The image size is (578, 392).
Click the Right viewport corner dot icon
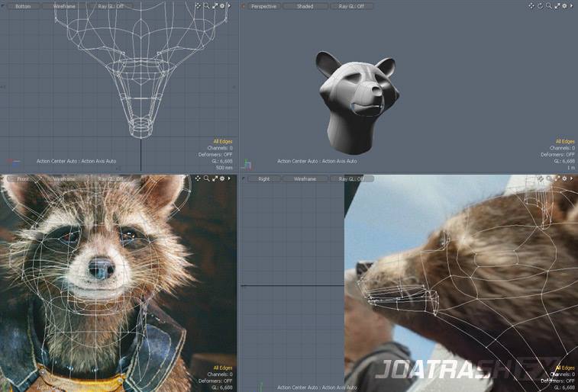click(x=244, y=178)
